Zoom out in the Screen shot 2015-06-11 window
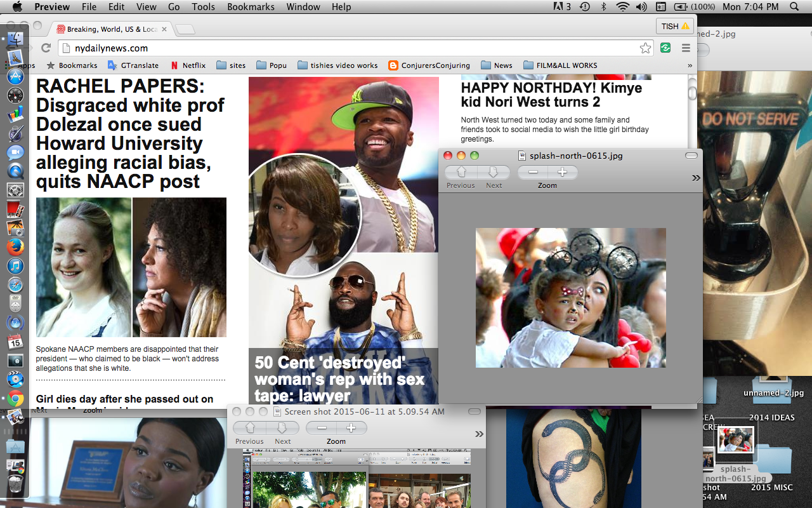The height and width of the screenshot is (508, 812). [322, 428]
